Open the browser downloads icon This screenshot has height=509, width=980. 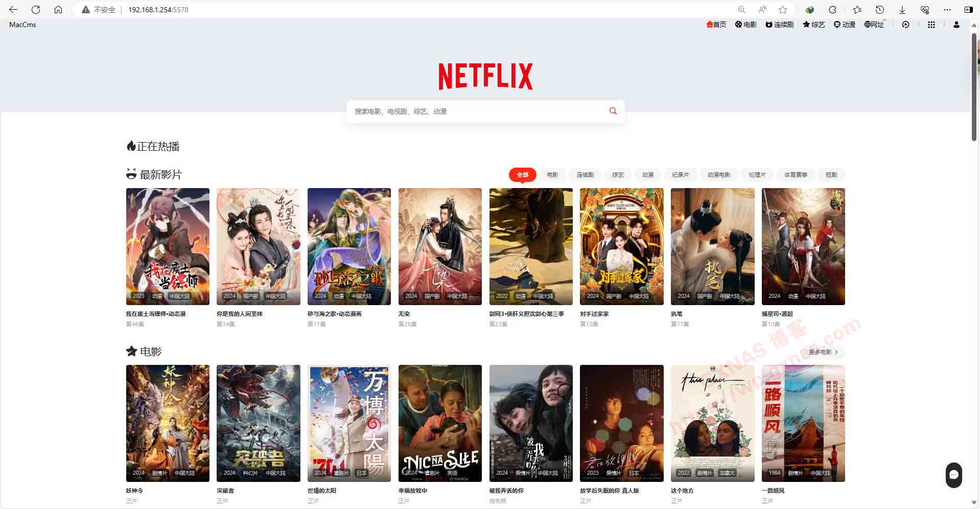point(902,10)
